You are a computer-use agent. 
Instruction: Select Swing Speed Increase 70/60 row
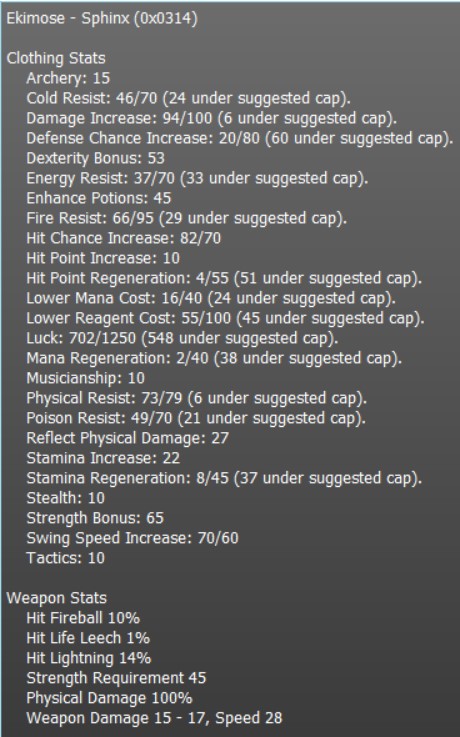(x=133, y=538)
